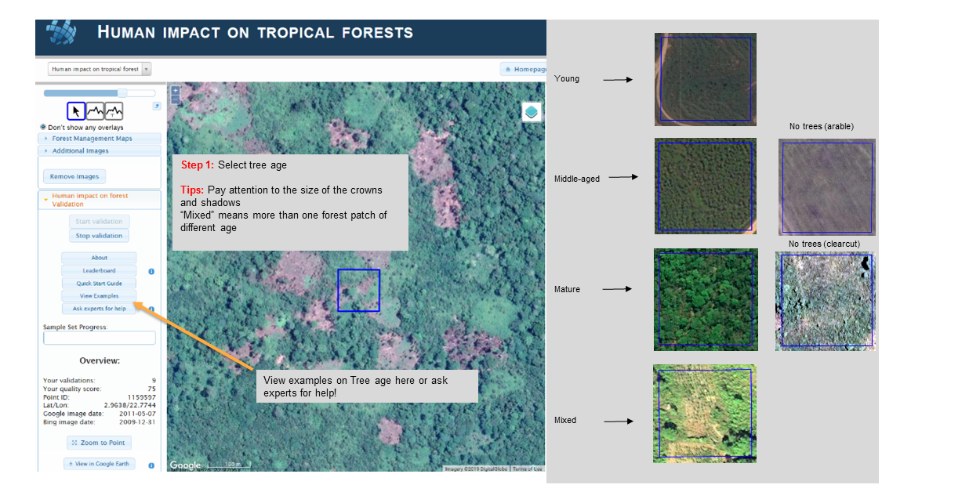Click the Middle-aged forest example thumbnail
This screenshot has height=492, width=980.
(706, 186)
